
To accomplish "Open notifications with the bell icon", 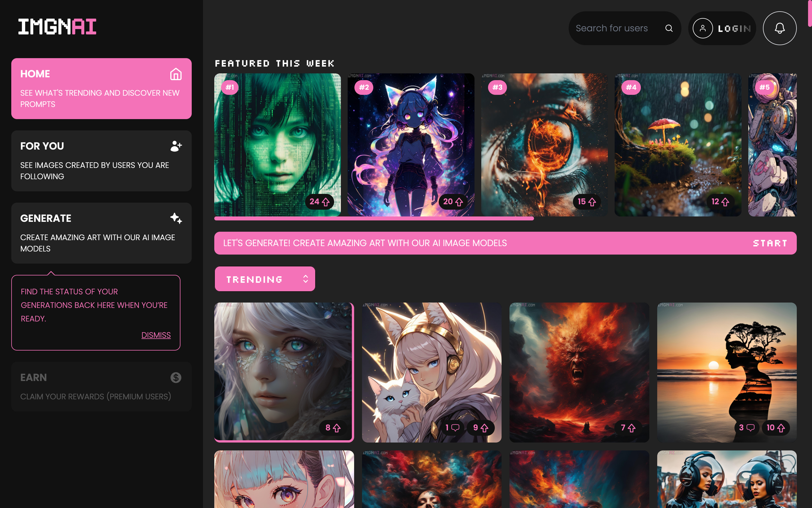I will tap(780, 28).
